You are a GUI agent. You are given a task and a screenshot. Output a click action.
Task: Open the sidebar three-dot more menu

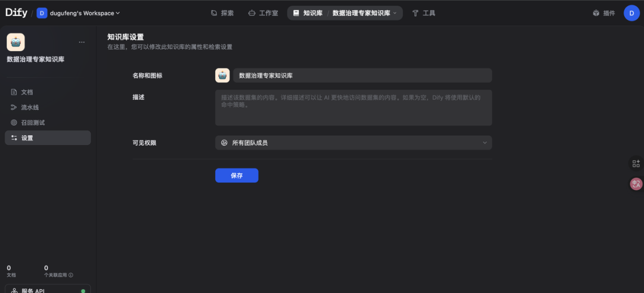pyautogui.click(x=82, y=42)
